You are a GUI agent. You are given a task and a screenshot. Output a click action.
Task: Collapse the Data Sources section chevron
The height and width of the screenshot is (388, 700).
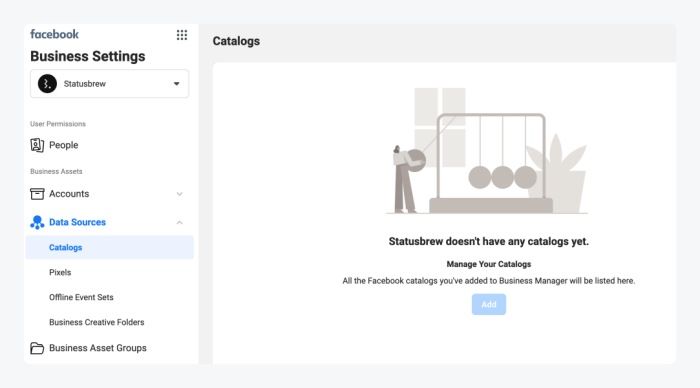(179, 222)
